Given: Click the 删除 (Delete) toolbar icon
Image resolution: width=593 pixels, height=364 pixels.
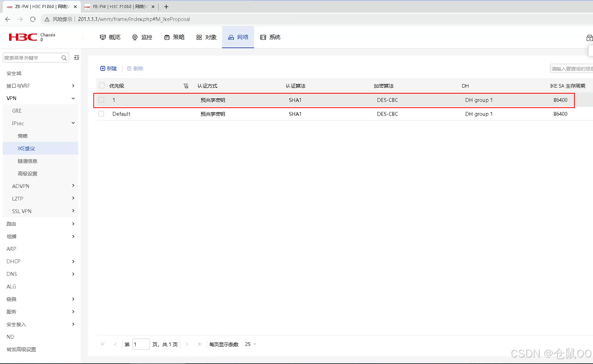Looking at the screenshot, I should click(129, 68).
